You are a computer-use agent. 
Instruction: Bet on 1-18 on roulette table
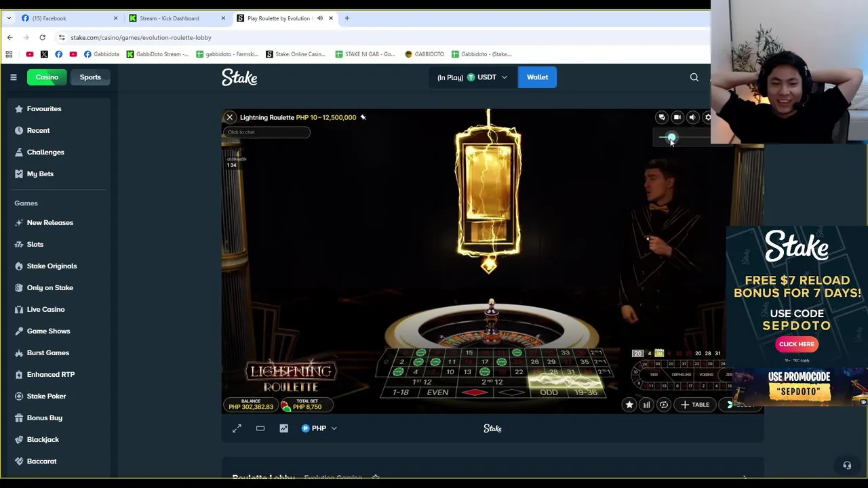coord(400,392)
